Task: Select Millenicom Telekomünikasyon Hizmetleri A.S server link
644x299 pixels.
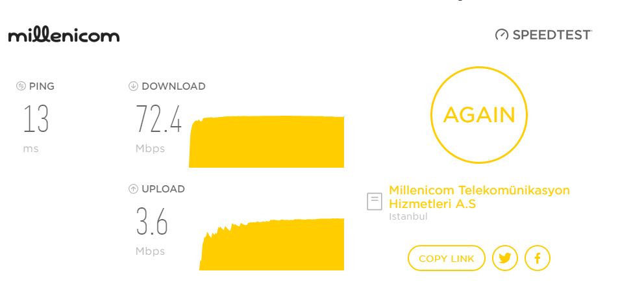Action: point(479,197)
